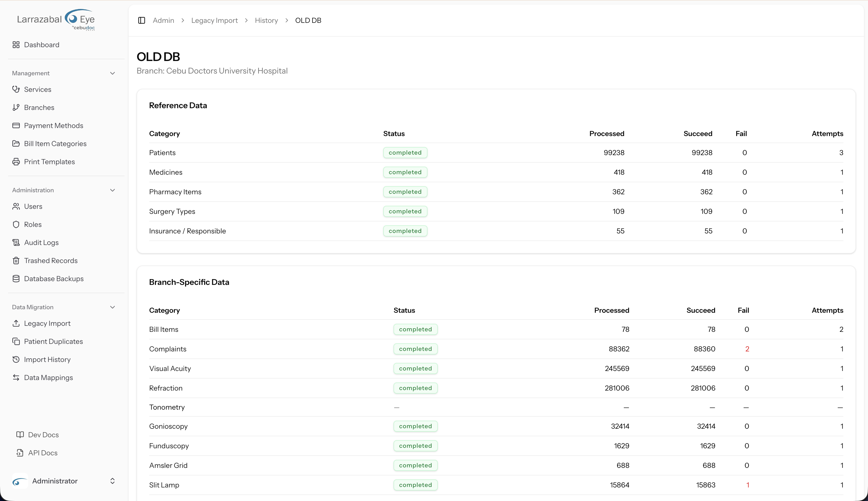This screenshot has height=501, width=868.
Task: Navigate to History breadcrumb
Action: tap(266, 20)
